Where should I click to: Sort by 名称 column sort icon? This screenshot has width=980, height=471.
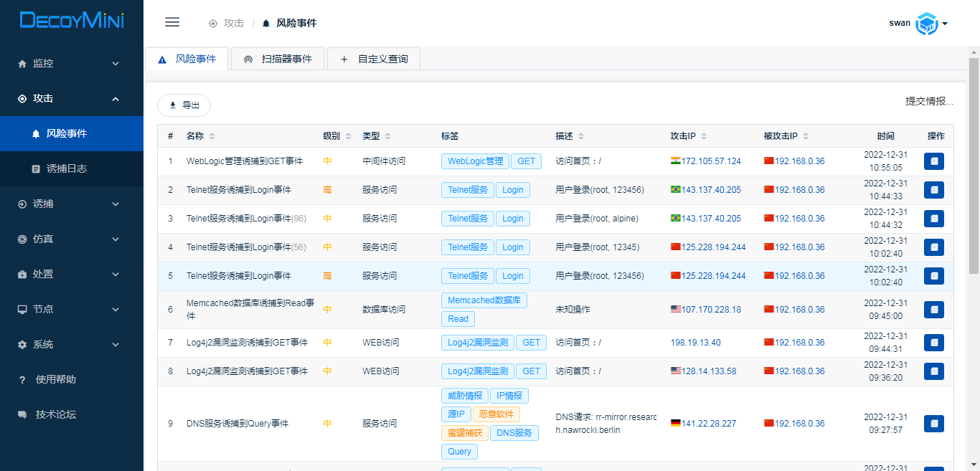click(x=212, y=136)
